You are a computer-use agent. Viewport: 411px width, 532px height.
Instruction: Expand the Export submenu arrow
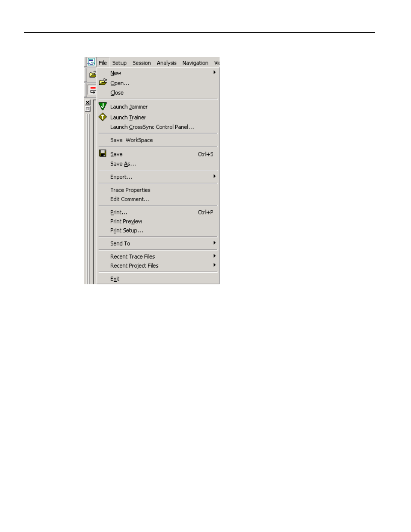[215, 176]
